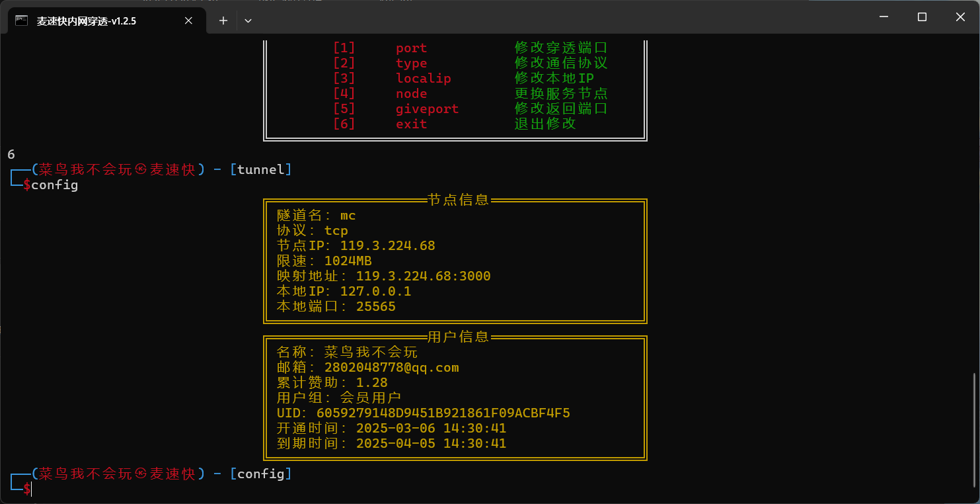980x504 pixels.
Task: Click the 协议: tcp line
Action: pos(312,231)
